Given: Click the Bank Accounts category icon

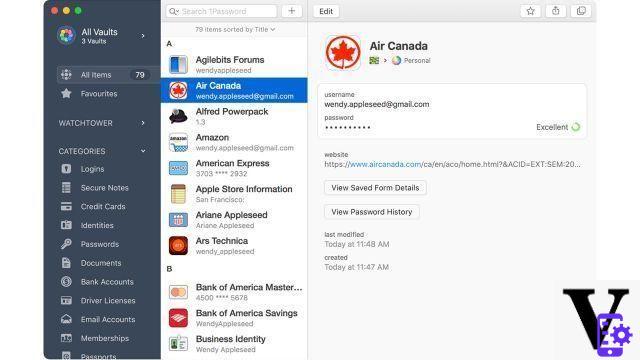Looking at the screenshot, I should (66, 281).
